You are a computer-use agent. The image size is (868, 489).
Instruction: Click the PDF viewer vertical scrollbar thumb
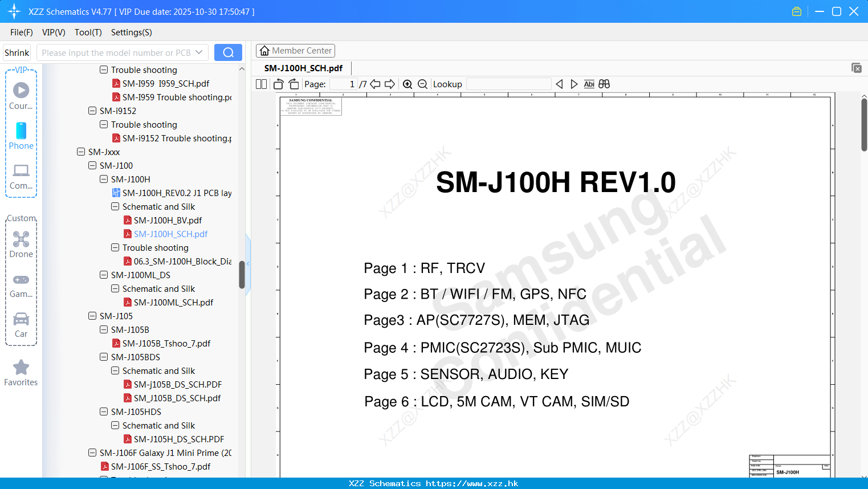[864, 124]
